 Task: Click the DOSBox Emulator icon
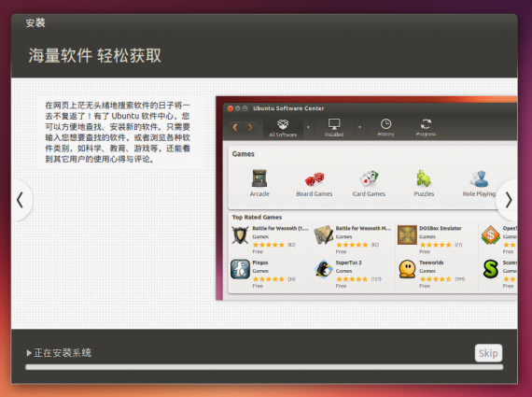(x=407, y=235)
